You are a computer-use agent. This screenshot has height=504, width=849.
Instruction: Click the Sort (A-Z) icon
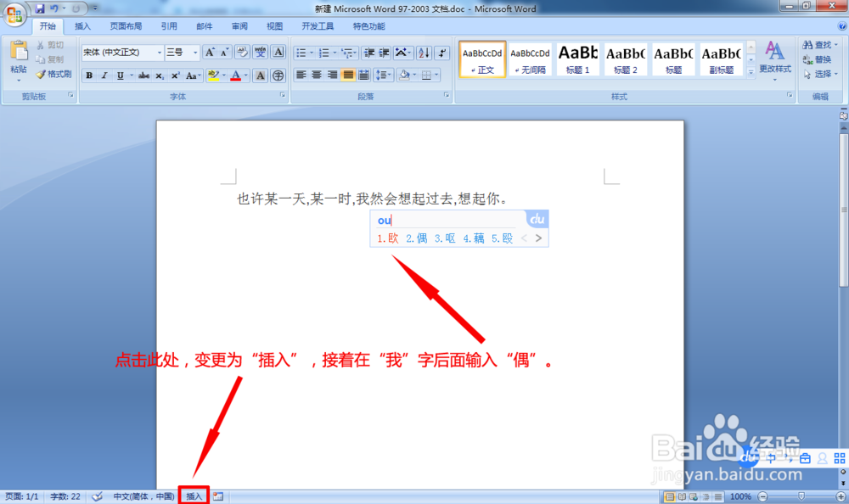click(x=424, y=53)
